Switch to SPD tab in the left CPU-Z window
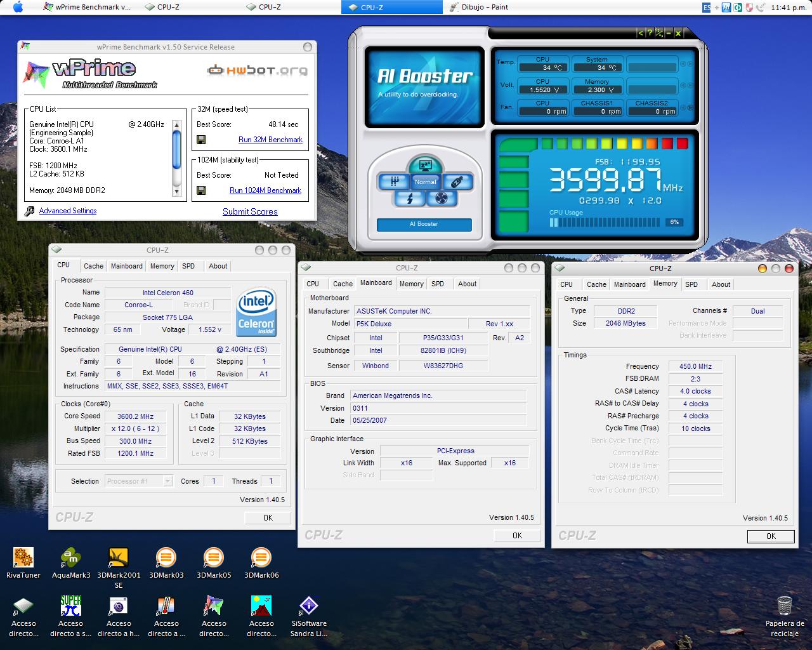This screenshot has height=650, width=812. tap(188, 267)
